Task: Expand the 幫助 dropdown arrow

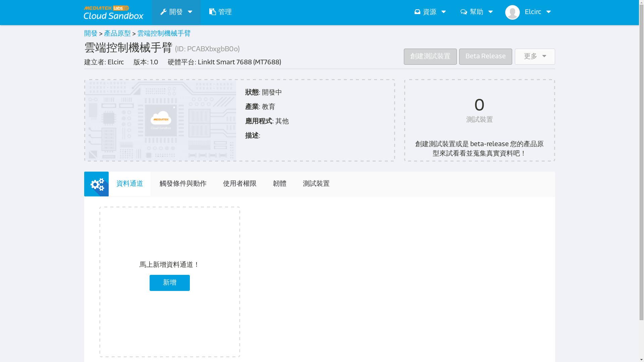Action: 490,12
